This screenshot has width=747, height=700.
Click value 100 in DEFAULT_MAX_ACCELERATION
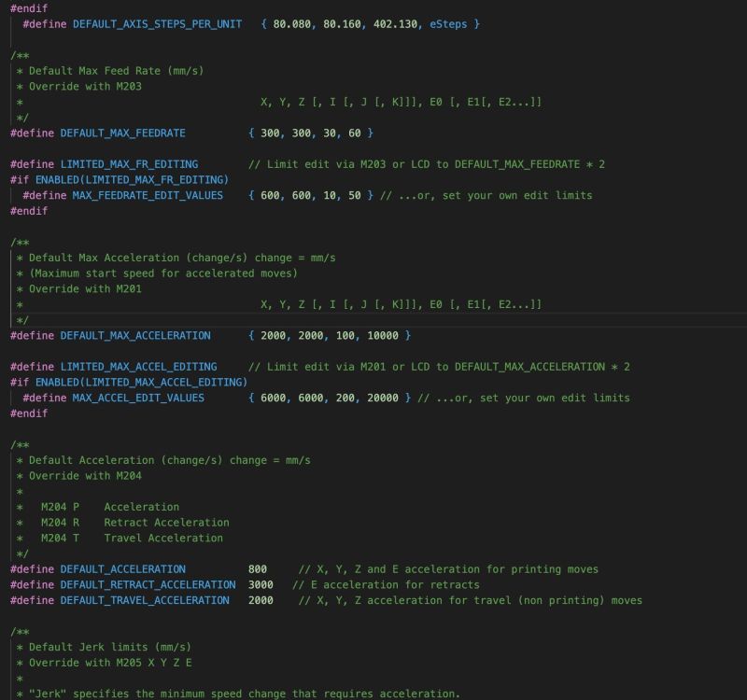[x=345, y=336]
